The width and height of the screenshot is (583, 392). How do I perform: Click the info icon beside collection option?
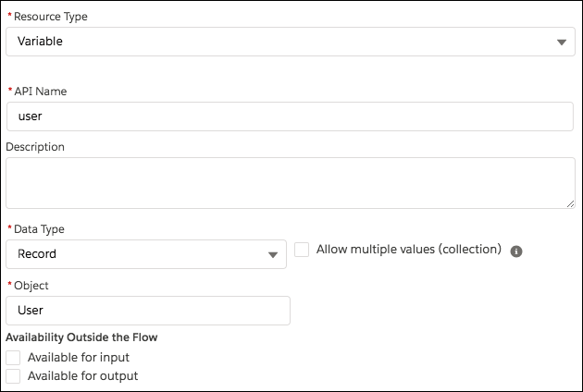point(516,251)
